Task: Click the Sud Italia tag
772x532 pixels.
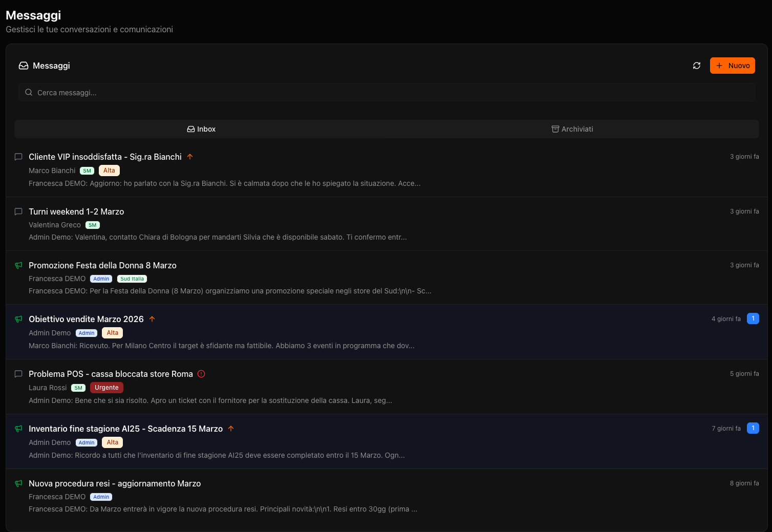Action: pos(132,279)
